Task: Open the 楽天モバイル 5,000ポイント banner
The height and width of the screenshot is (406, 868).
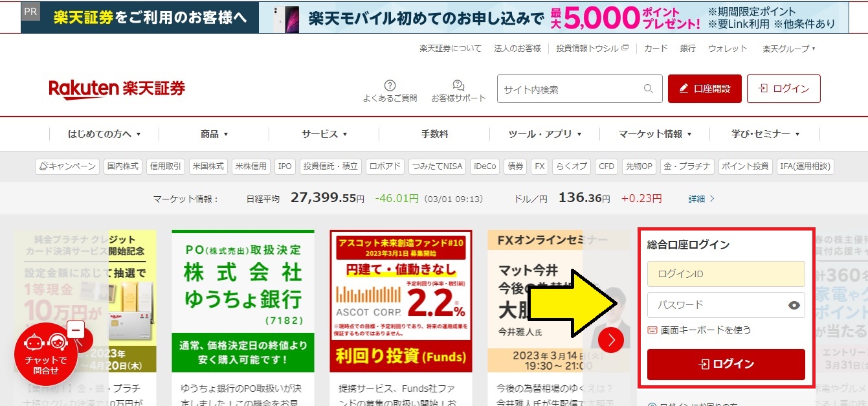Action: (x=554, y=17)
